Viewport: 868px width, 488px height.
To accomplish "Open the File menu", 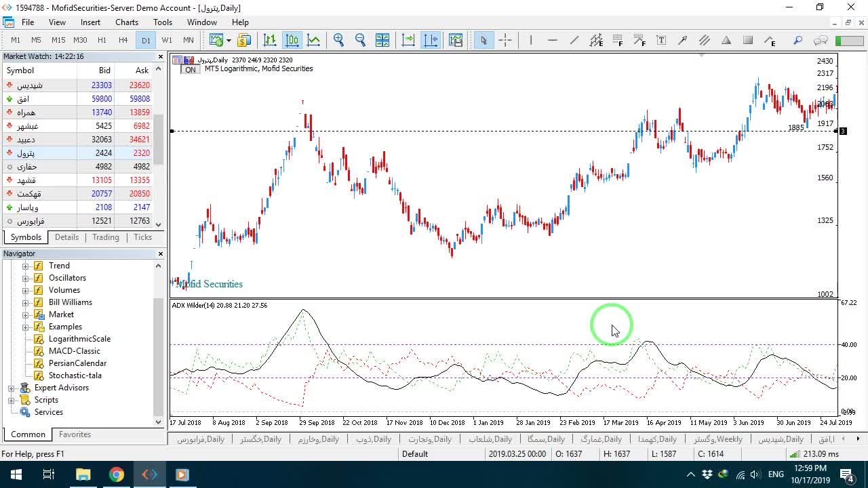I will [28, 22].
